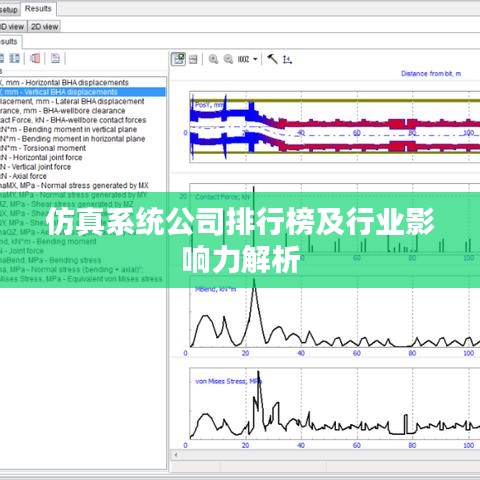This screenshot has height=480, width=480.
Task: Select BHA-wellbore clearance list item
Action: coord(84,110)
